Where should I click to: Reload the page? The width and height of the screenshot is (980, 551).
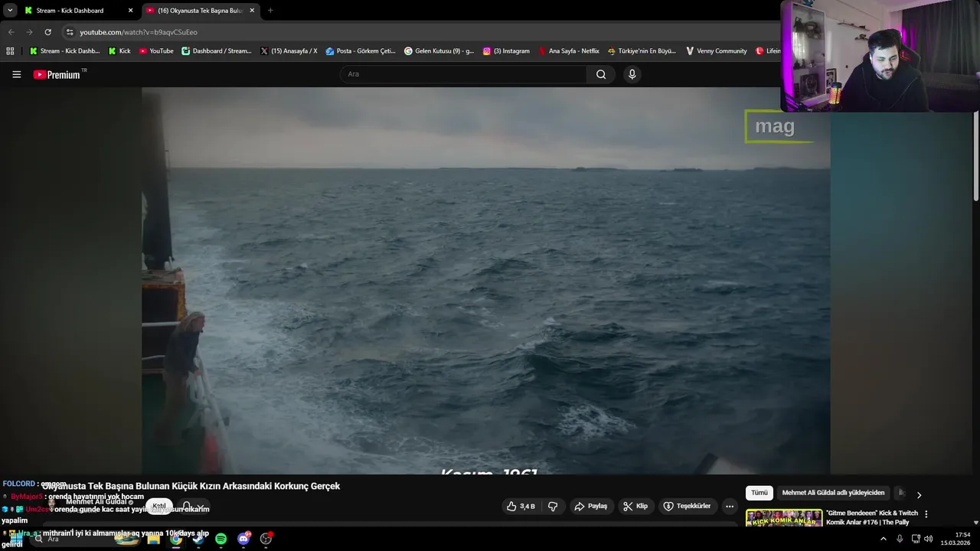(x=47, y=32)
